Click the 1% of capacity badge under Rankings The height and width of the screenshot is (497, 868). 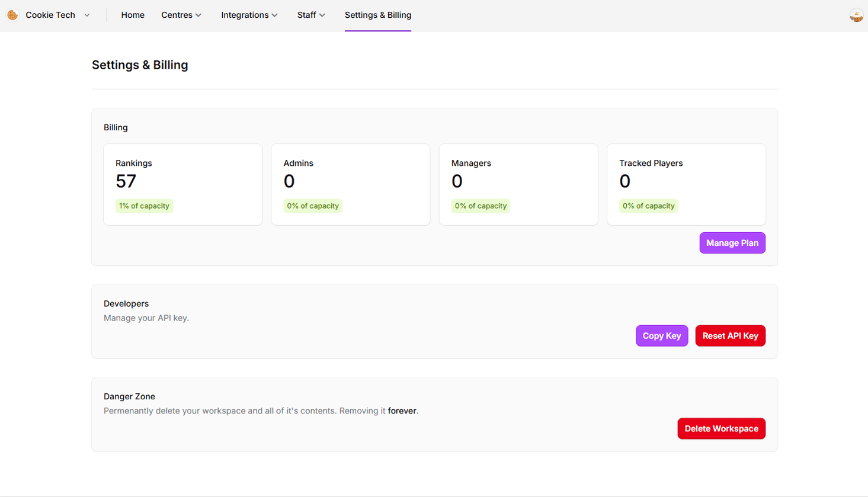click(x=145, y=206)
